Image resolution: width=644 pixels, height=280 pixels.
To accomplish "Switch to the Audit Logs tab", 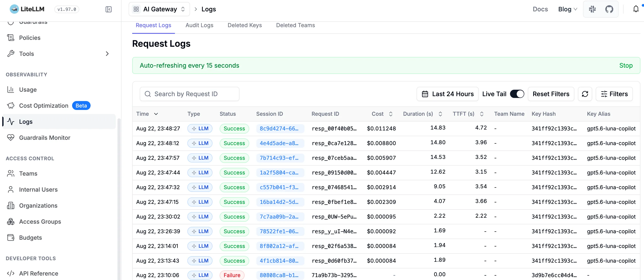I will coord(199,25).
